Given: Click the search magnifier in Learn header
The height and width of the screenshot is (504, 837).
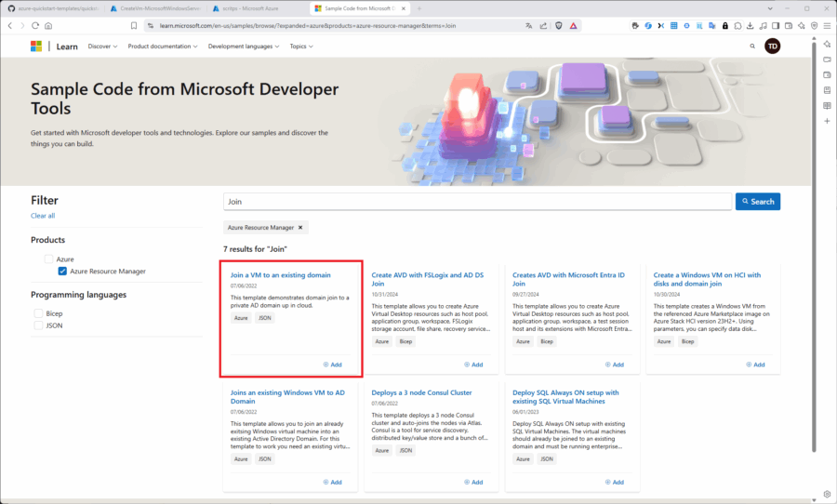Looking at the screenshot, I should pyautogui.click(x=752, y=46).
